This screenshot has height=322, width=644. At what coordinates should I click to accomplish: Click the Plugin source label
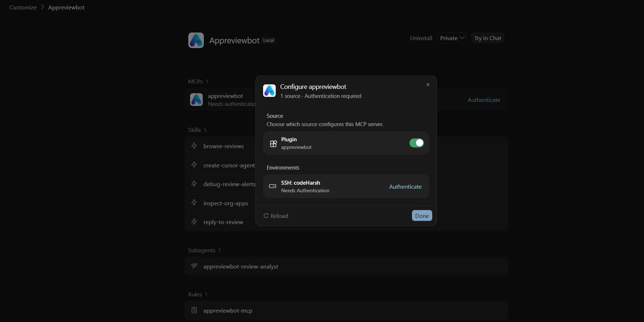pos(289,139)
